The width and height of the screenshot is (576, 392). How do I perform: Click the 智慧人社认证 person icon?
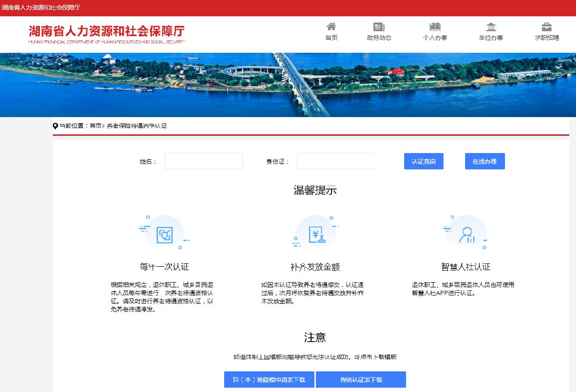[466, 235]
